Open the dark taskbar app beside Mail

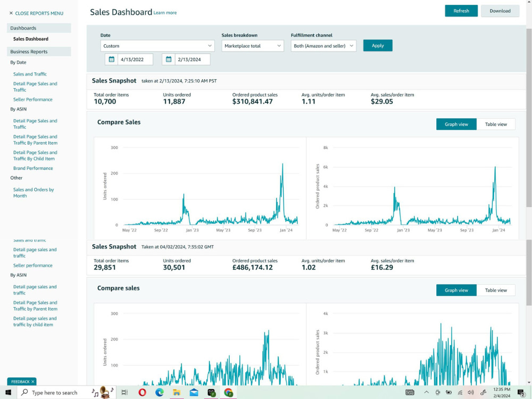click(211, 393)
